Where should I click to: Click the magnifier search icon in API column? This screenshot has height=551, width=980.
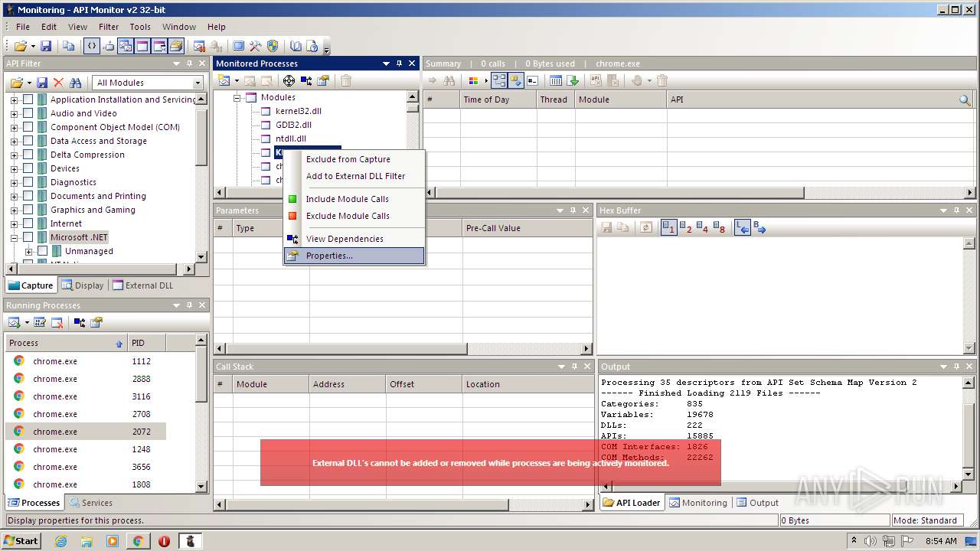click(x=965, y=99)
